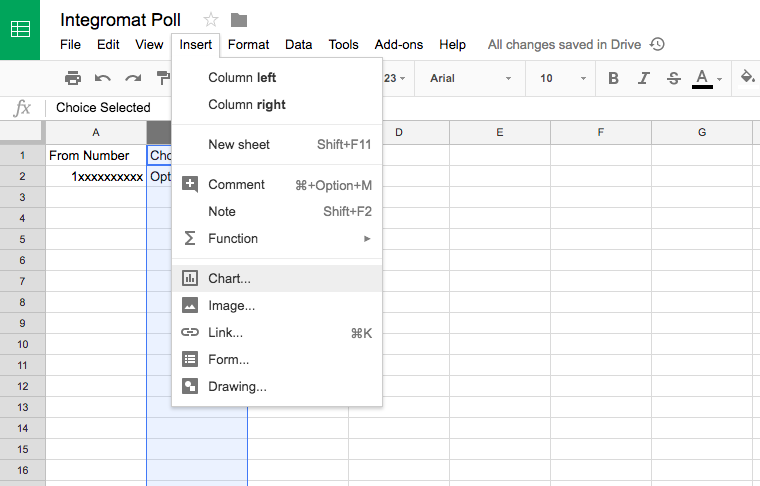Toggle bold text formatting
760x486 pixels.
pos(613,78)
